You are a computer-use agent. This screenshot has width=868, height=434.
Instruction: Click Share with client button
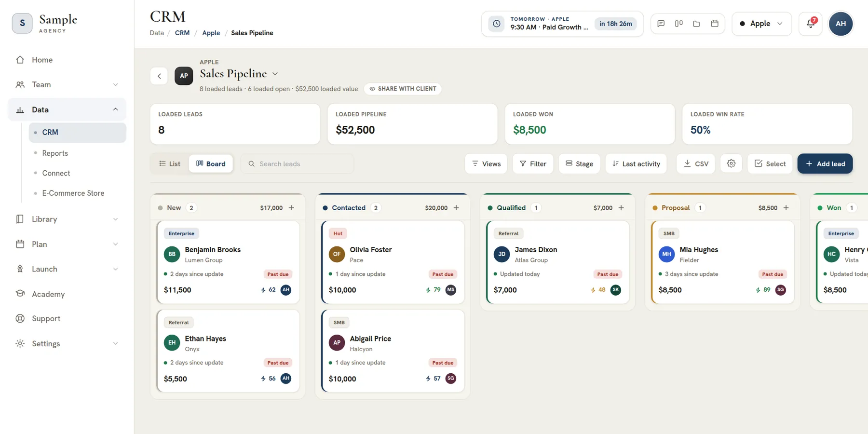403,89
